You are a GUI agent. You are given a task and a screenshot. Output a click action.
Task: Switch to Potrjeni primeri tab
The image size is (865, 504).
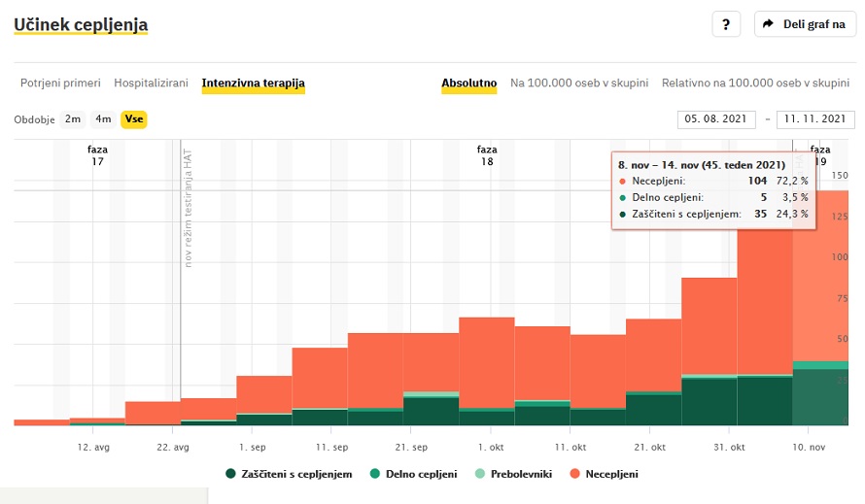pos(60,84)
